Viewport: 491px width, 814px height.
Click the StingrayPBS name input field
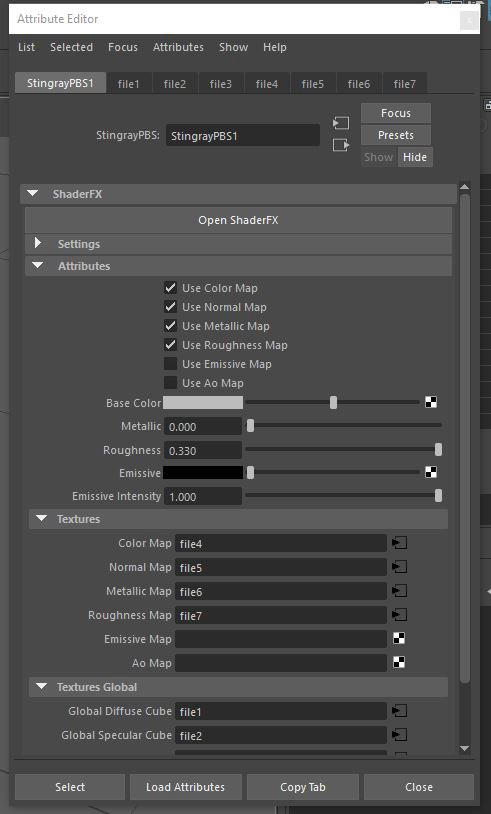point(243,136)
